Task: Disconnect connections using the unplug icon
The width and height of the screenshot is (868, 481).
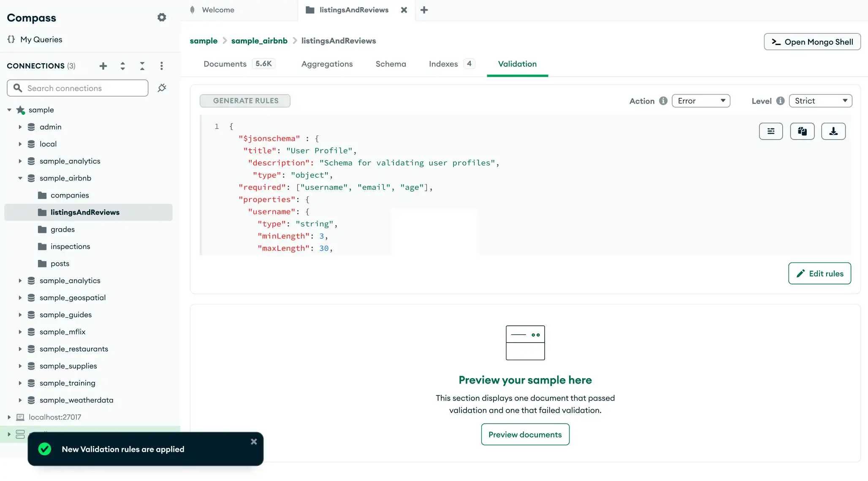Action: click(162, 88)
